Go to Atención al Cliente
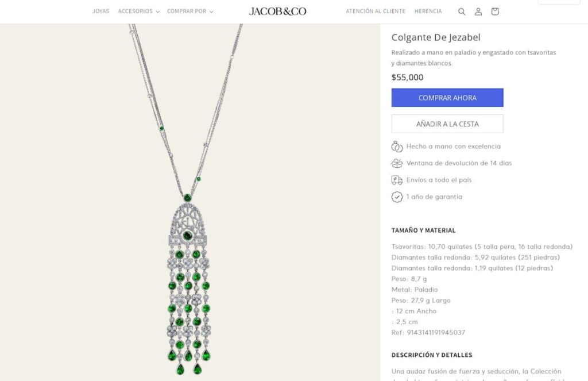 point(376,11)
